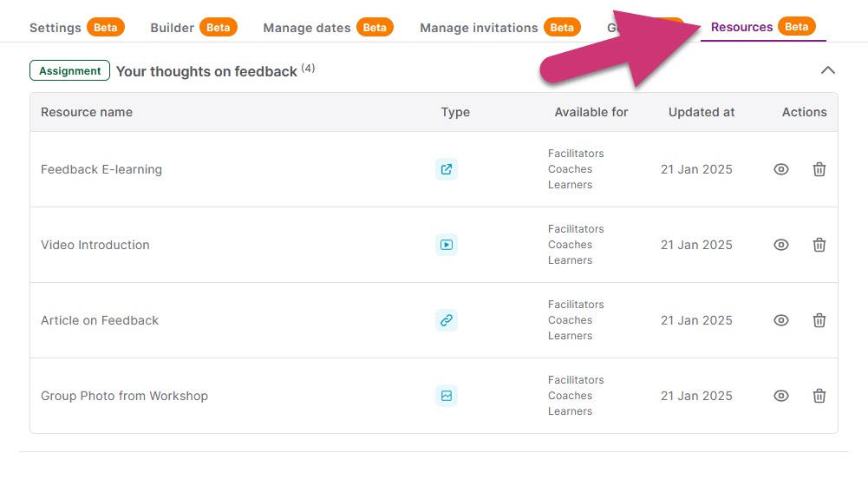Viewport: 868px width, 486px height.
Task: Toggle visibility eye for Group Photo from Workshop
Action: pyautogui.click(x=780, y=396)
